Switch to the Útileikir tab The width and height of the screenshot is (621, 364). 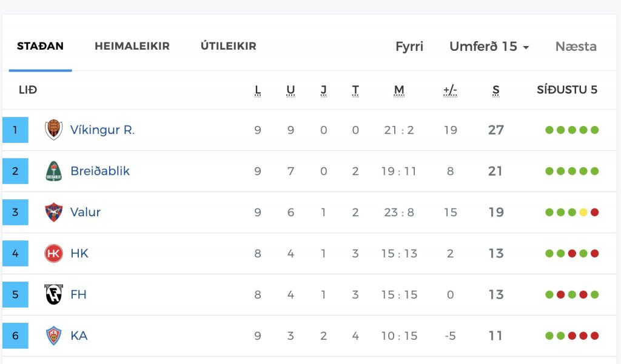pyautogui.click(x=229, y=46)
